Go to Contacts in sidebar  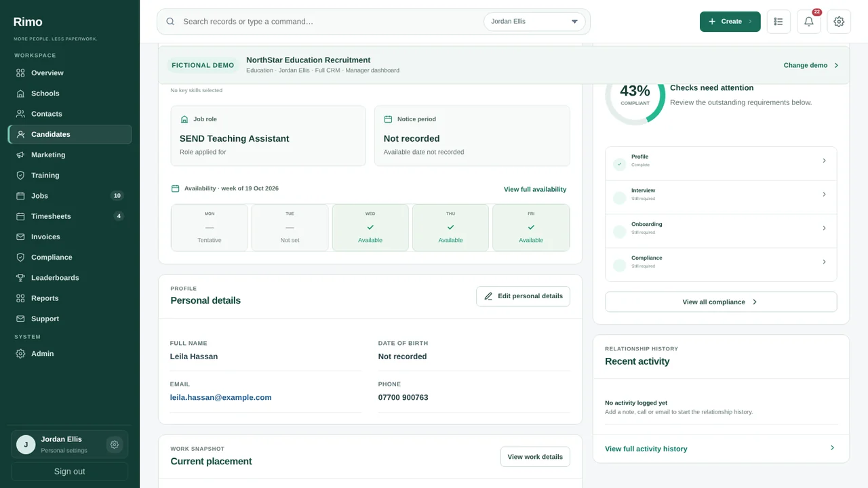(70, 114)
